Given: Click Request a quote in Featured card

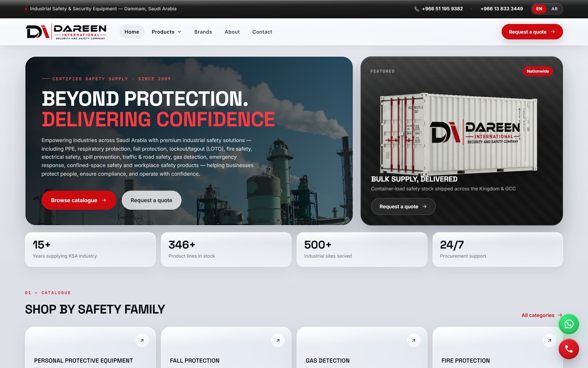Looking at the screenshot, I should (403, 207).
